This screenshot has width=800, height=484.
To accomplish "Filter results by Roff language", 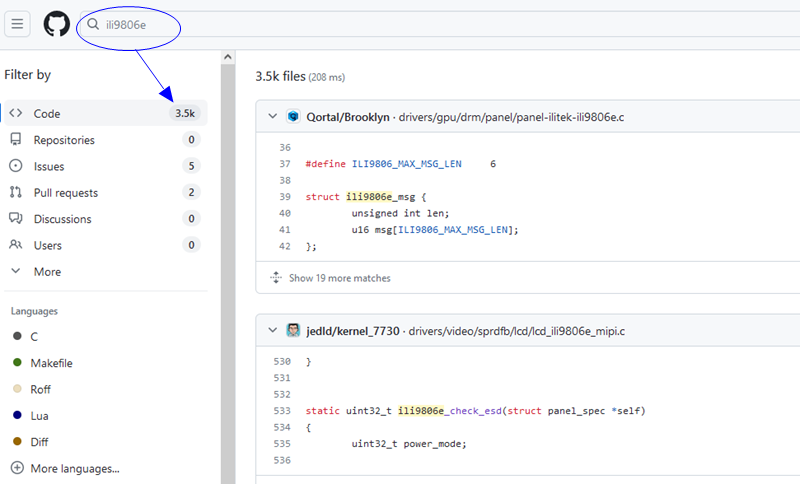I will (40, 390).
